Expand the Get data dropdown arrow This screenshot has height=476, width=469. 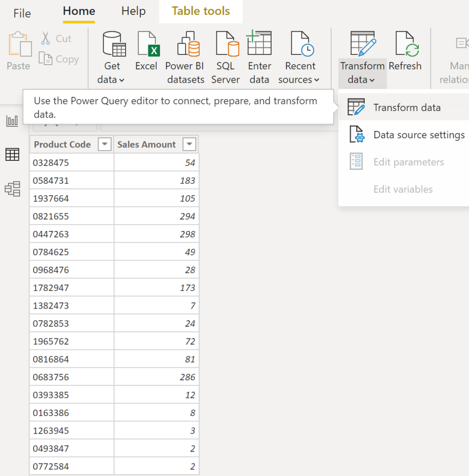(x=122, y=80)
